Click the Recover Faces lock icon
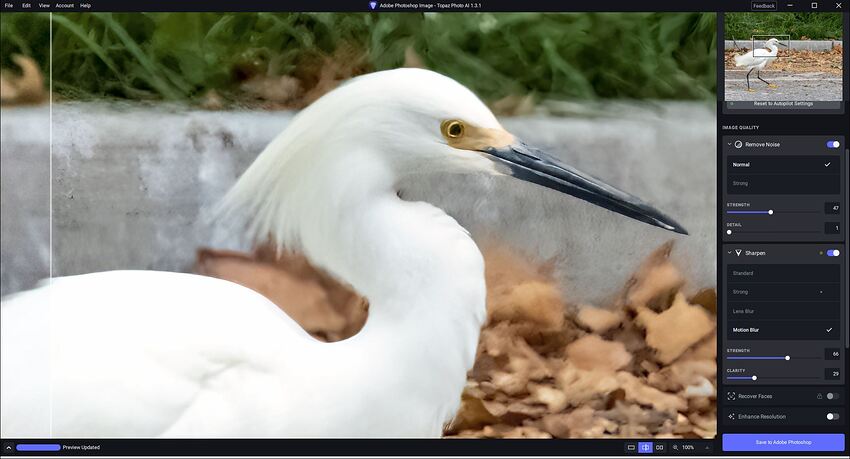Screen dimensions: 850x459 819,396
